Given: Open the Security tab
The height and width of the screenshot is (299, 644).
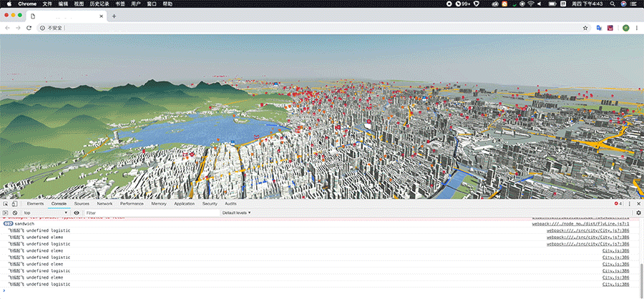Looking at the screenshot, I should pos(210,204).
